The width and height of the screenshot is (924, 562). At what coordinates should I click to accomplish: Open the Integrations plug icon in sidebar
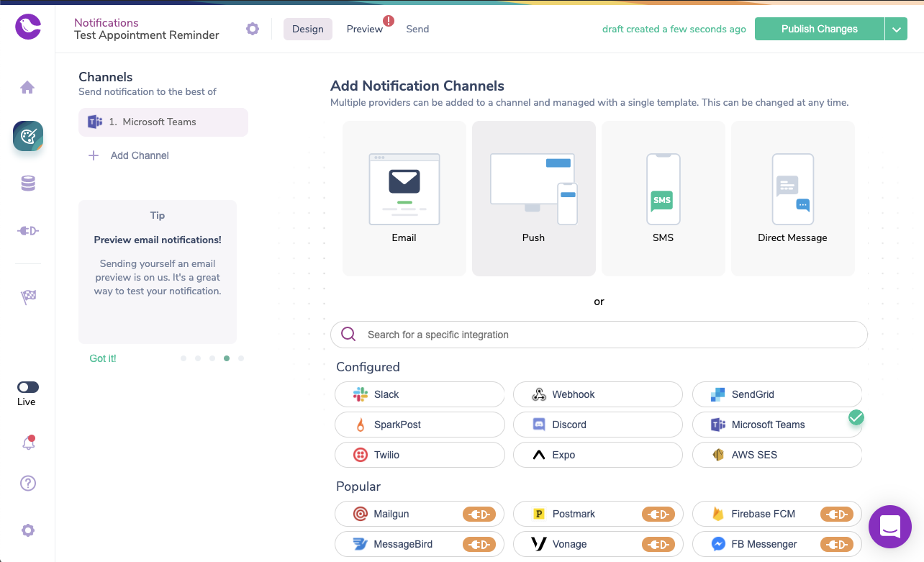coord(28,231)
